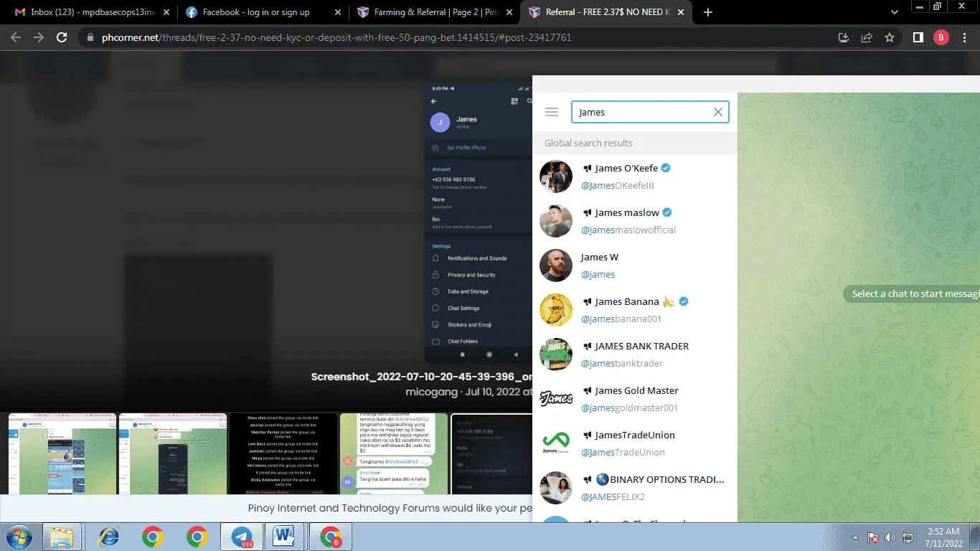Click the @jamesgoldmaster001 username
Image resolution: width=980 pixels, height=551 pixels.
[x=629, y=408]
